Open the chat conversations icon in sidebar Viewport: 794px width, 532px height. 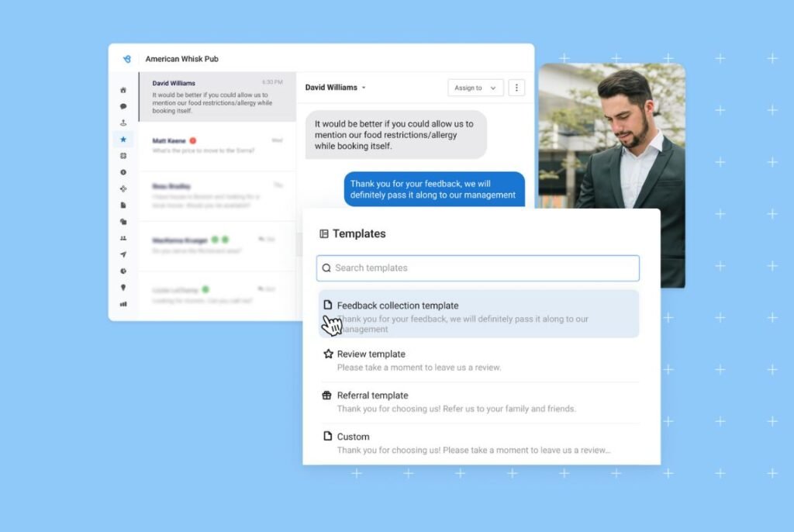point(123,105)
